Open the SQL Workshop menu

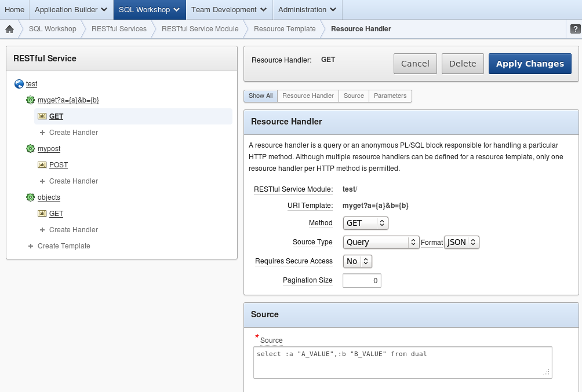[x=150, y=10]
